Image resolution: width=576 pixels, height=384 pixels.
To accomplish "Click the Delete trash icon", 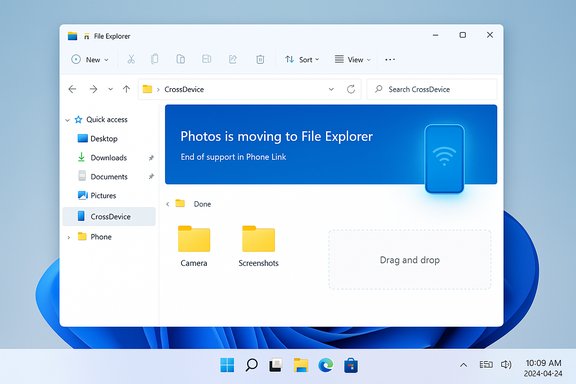I will pyautogui.click(x=260, y=59).
